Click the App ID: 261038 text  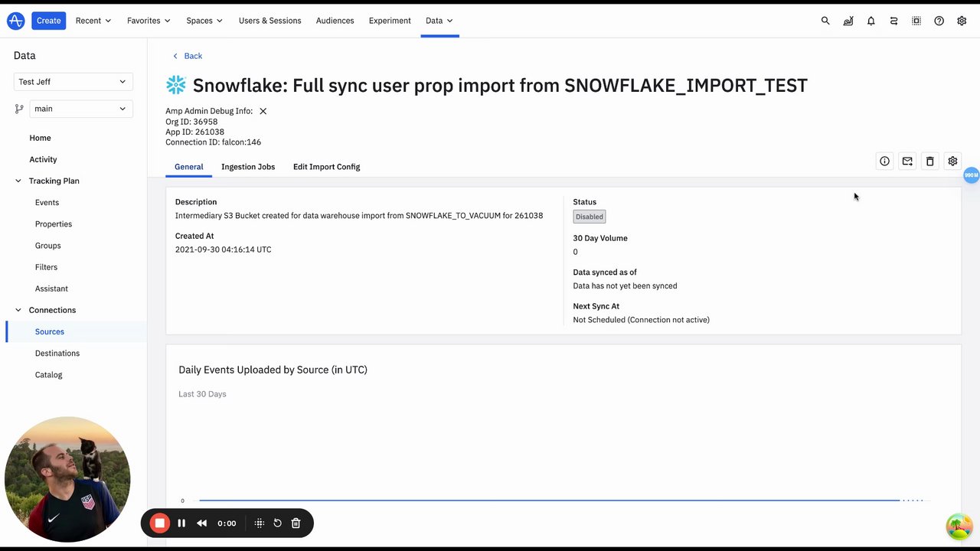click(194, 132)
